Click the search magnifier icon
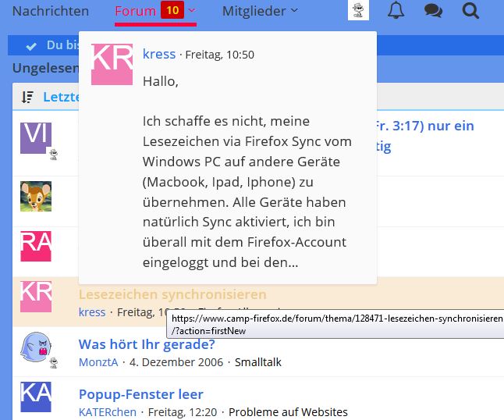This screenshot has height=420, width=504. 470,11
